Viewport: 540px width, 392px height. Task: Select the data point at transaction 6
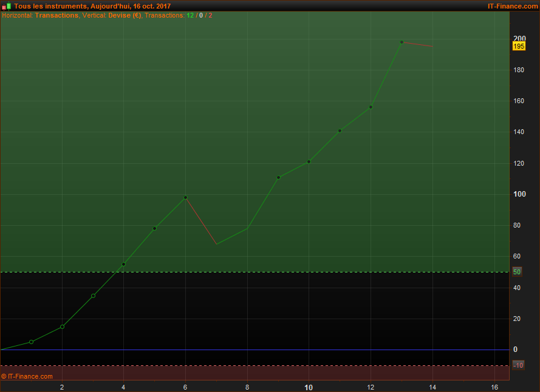(185, 197)
